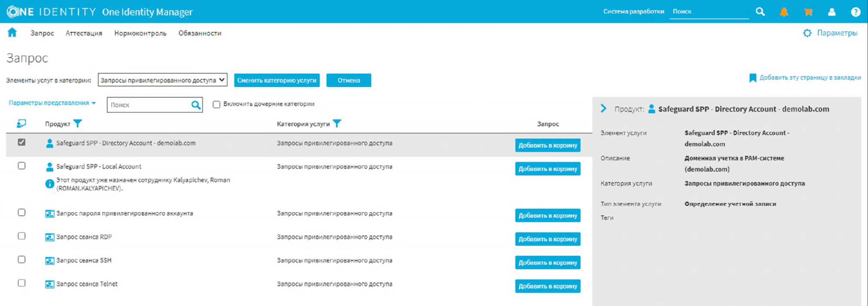Select Запрос сеанса RDP product name

84,237
